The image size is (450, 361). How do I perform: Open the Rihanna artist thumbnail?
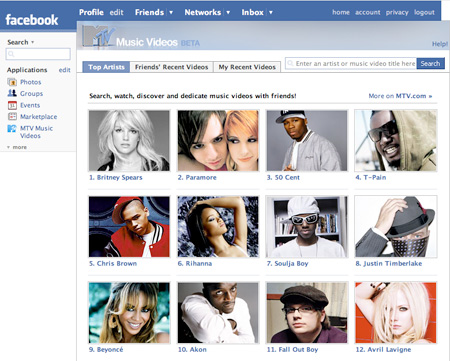point(218,227)
